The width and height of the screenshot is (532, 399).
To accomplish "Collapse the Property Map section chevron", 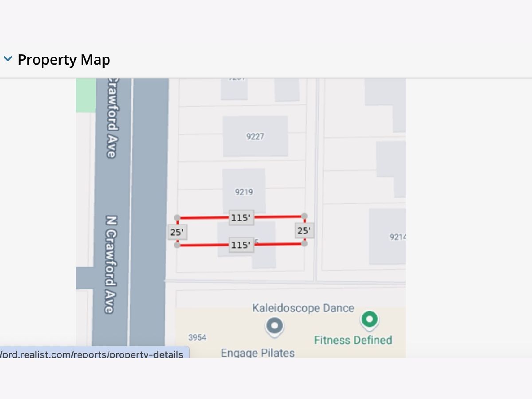I will (8, 59).
